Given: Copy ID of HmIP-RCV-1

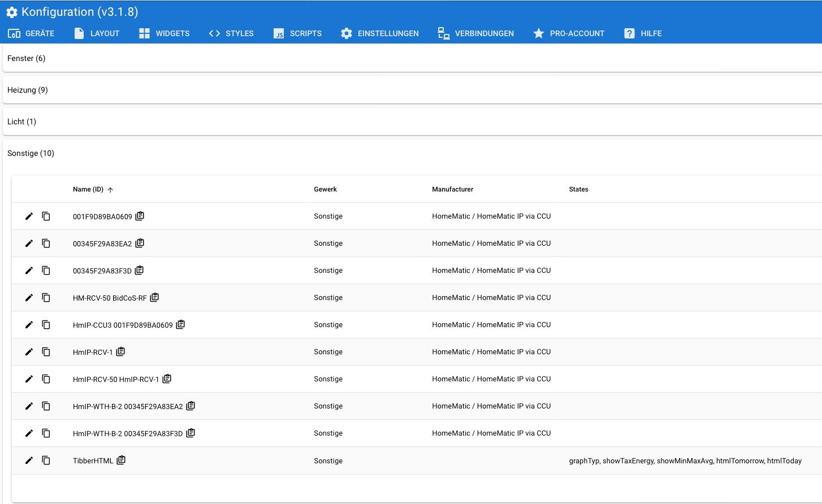Looking at the screenshot, I should click(x=120, y=351).
